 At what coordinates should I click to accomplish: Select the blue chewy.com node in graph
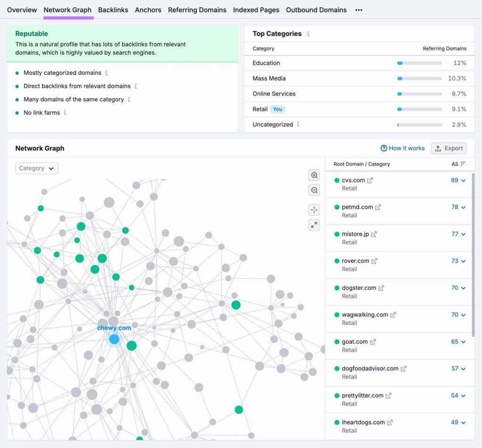point(114,339)
